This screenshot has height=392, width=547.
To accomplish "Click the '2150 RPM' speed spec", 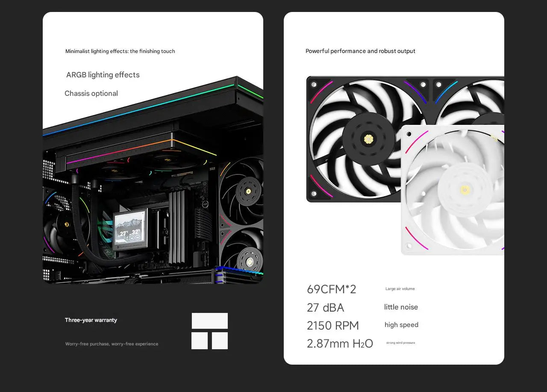I will pos(333,325).
